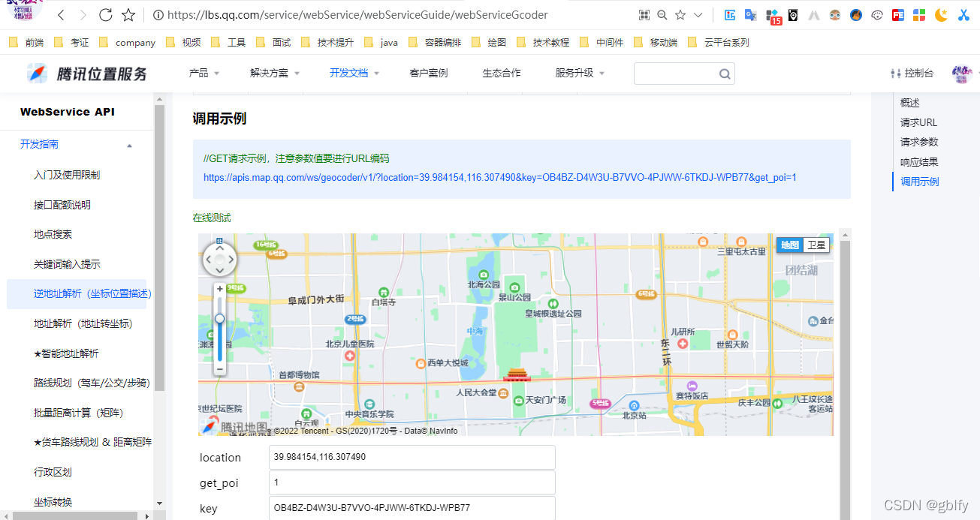The width and height of the screenshot is (980, 520).
Task: Click the search magnifier in the site header
Action: (724, 74)
